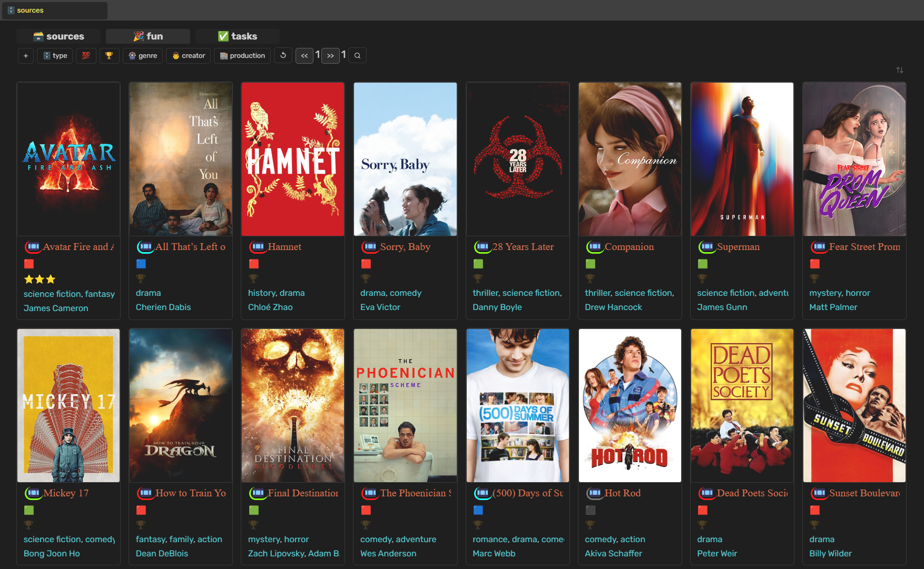Toggle the trophy under Mickey 17
The width and height of the screenshot is (924, 569).
[x=28, y=525]
